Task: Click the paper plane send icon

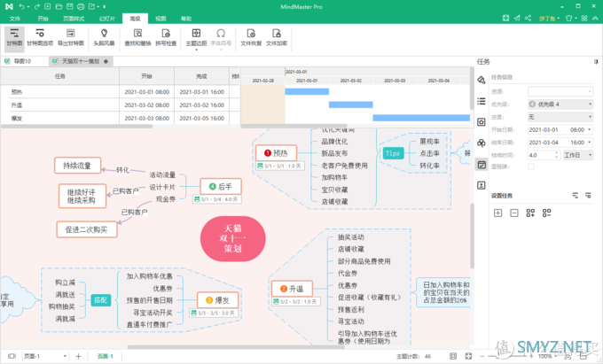Action: click(517, 18)
